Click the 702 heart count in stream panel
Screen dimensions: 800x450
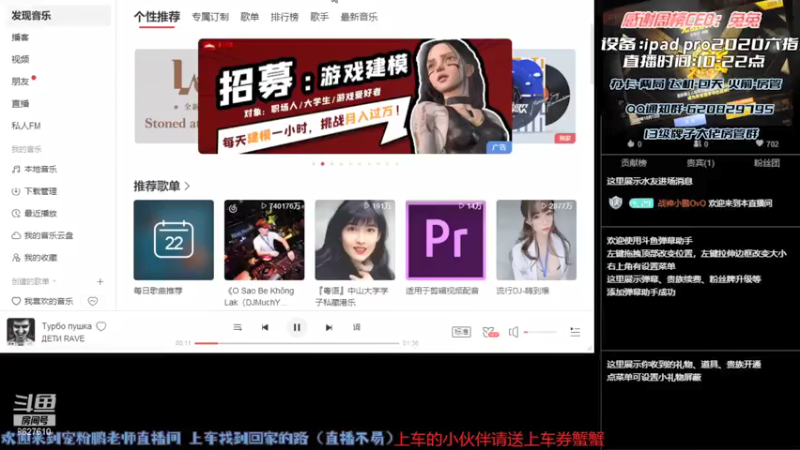click(767, 144)
